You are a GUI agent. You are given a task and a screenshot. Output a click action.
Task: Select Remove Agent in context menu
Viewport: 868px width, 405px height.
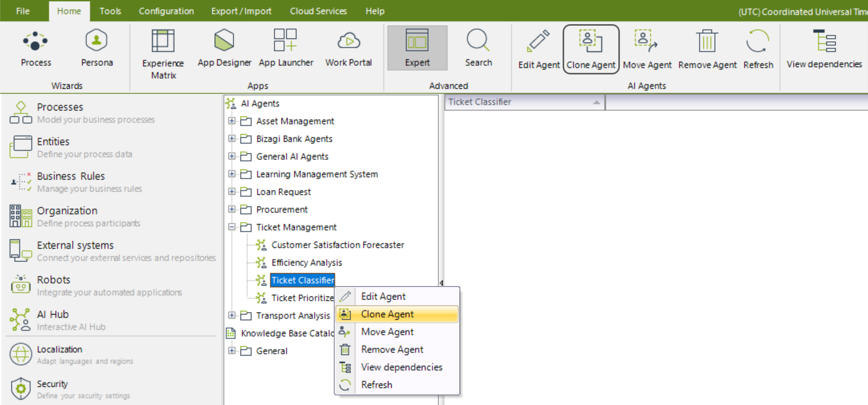point(392,350)
